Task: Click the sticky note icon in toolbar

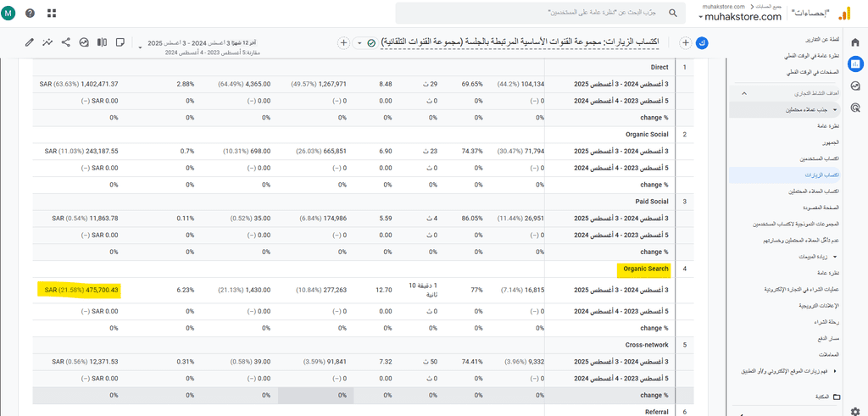Action: pos(120,42)
